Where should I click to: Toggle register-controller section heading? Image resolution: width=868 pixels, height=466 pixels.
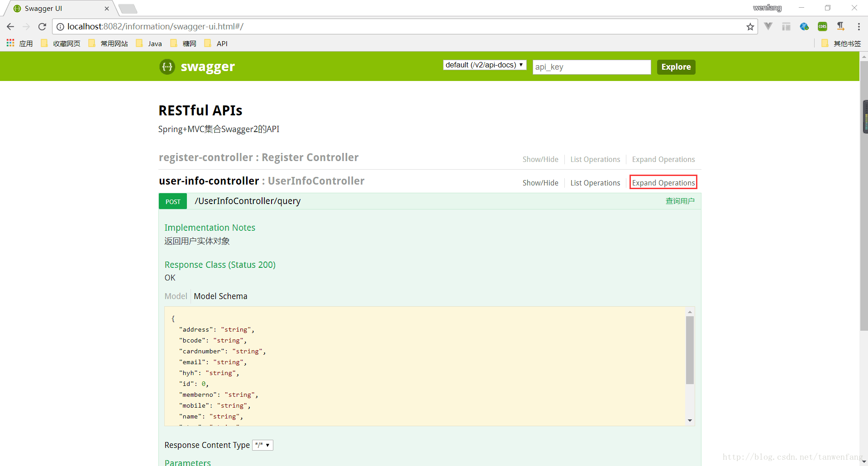258,157
